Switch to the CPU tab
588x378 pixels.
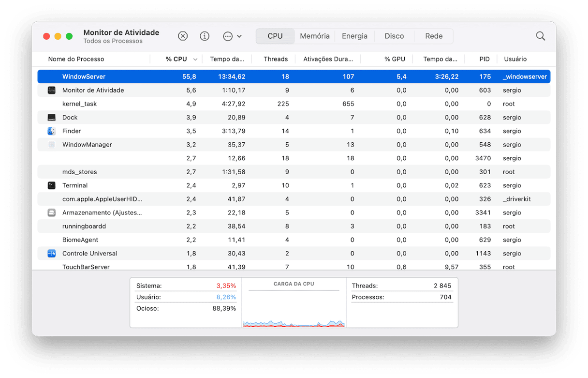[275, 36]
